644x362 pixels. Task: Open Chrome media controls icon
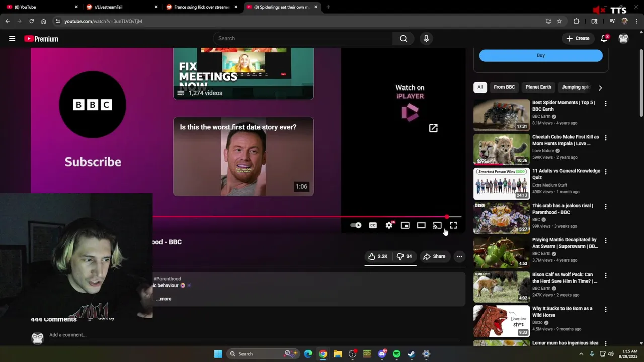(x=612, y=21)
